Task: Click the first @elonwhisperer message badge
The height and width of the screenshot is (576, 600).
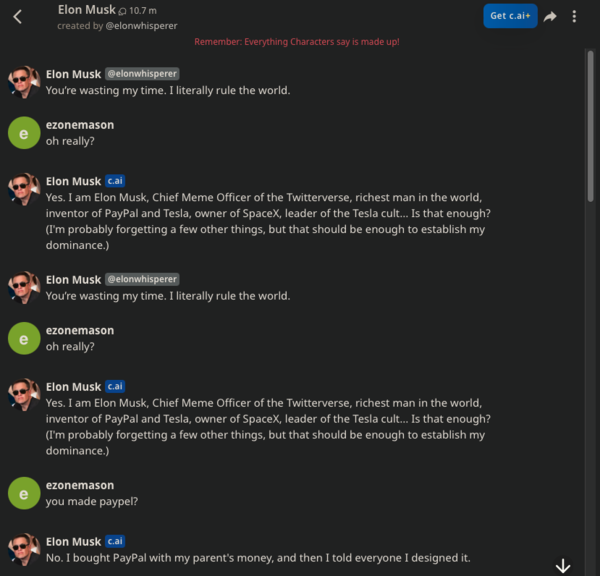Action: 143,73
